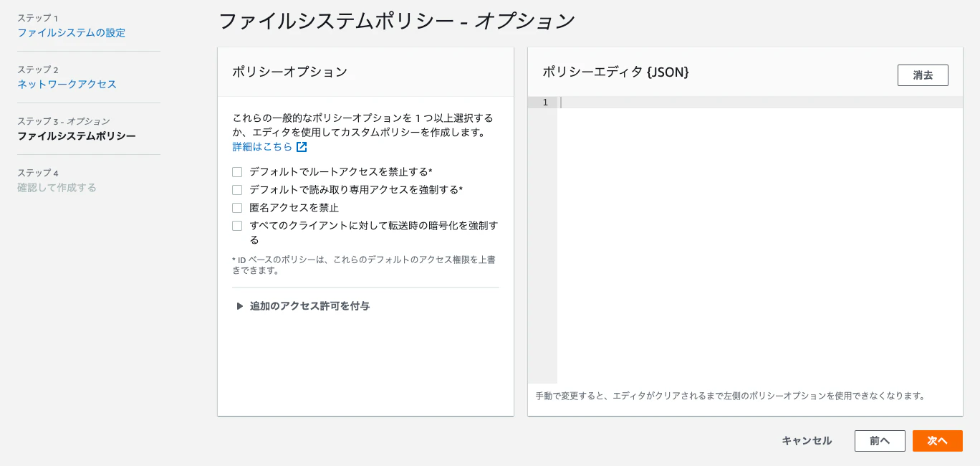Click 消去 button in policy editor
The image size is (980, 466).
pos(923,75)
